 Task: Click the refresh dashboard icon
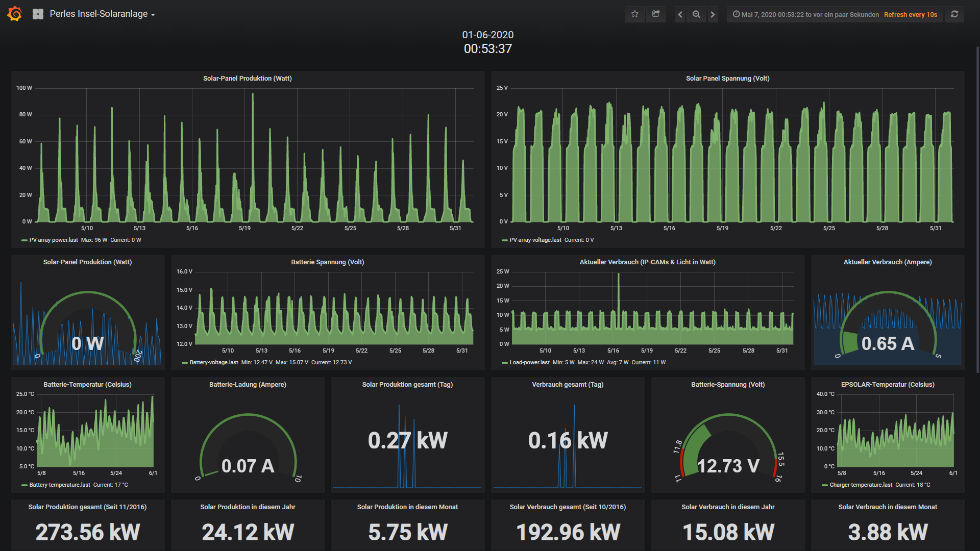[954, 14]
